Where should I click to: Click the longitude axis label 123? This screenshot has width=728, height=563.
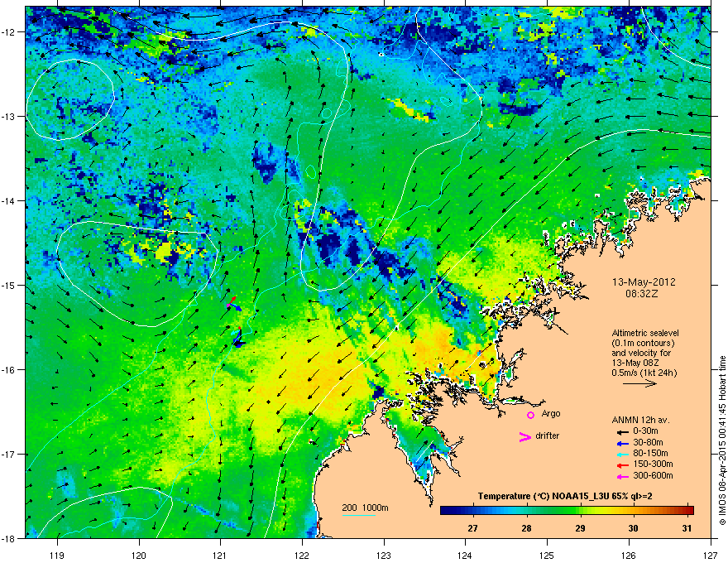point(384,555)
